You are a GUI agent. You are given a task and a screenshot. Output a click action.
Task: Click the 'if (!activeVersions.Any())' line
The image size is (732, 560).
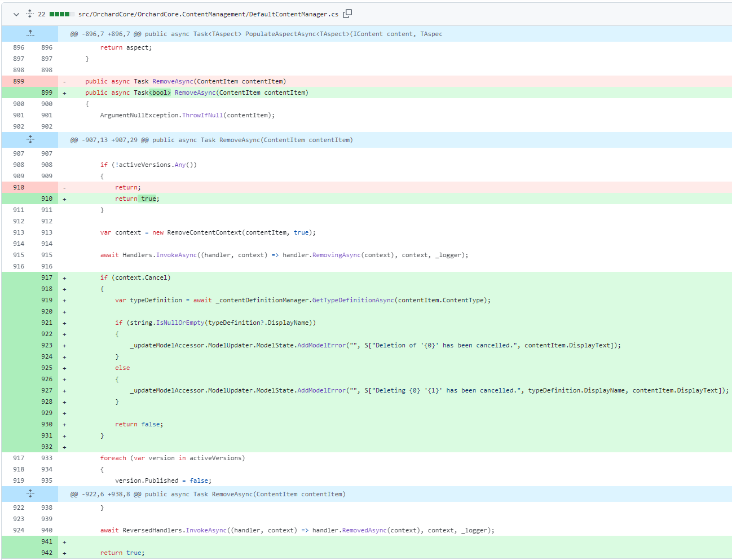pyautogui.click(x=148, y=165)
